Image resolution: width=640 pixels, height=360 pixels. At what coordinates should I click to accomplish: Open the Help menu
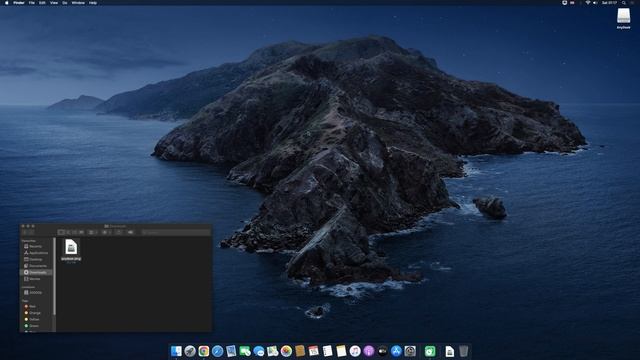(x=93, y=2)
